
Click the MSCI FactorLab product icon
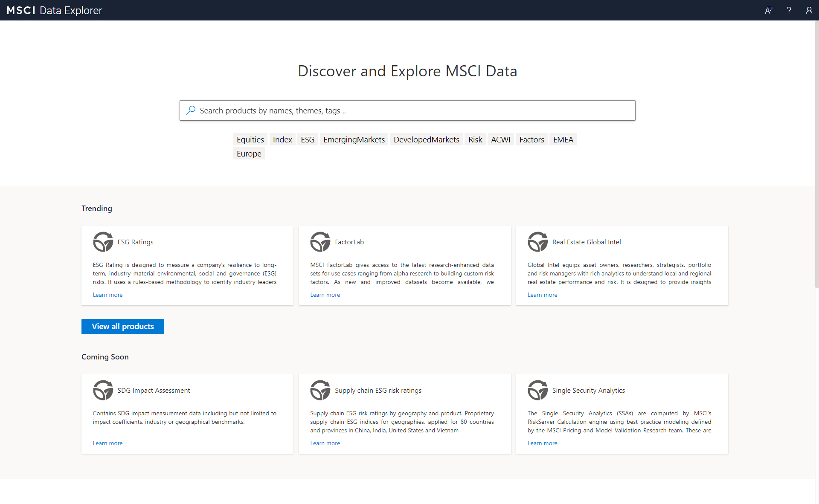pos(320,241)
